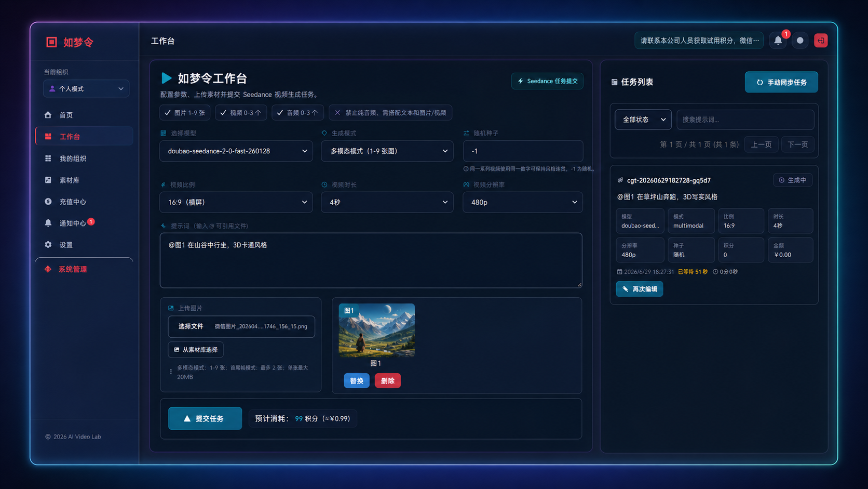Go to 首页 in sidebar
Viewport: 868px width, 489px height.
(x=84, y=115)
